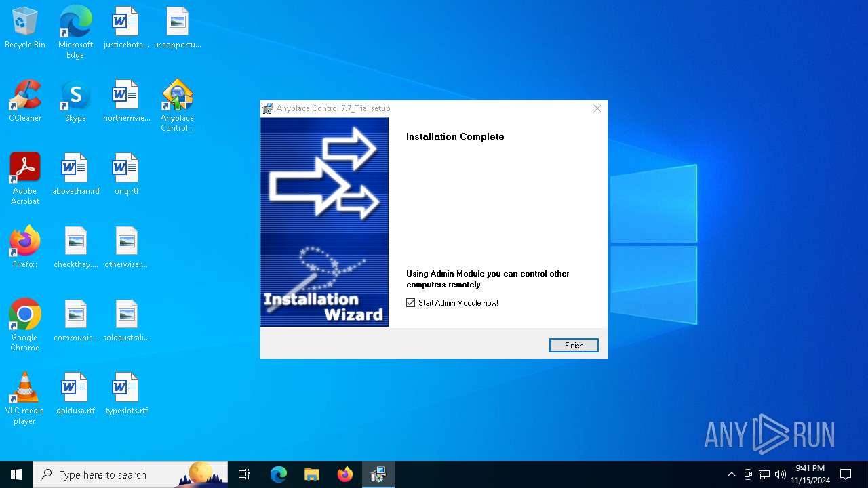Click the Installation Complete heading
Viewport: 868px width, 488px height.
point(455,136)
